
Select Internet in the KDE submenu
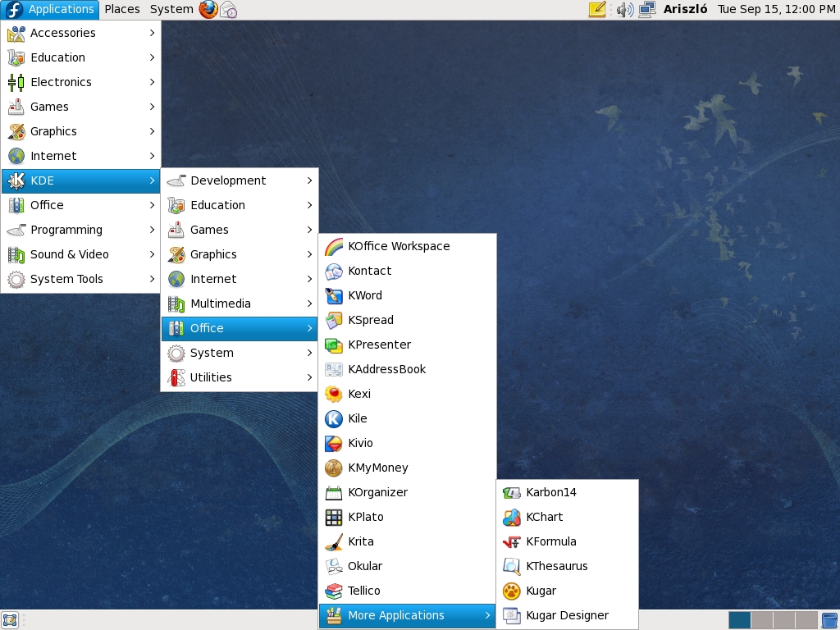tap(240, 279)
